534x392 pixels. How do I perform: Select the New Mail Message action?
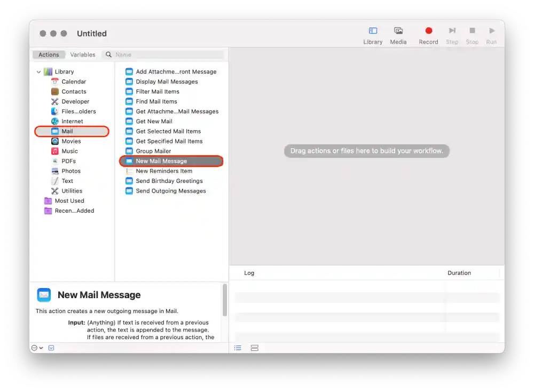[171, 161]
